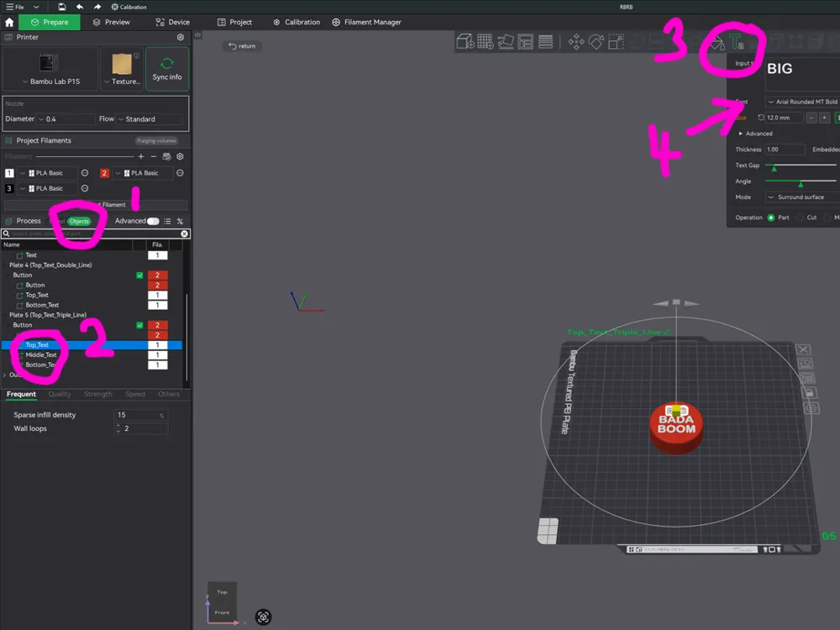Switch to the Prepare tab
This screenshot has width=840, height=630.
tap(50, 23)
